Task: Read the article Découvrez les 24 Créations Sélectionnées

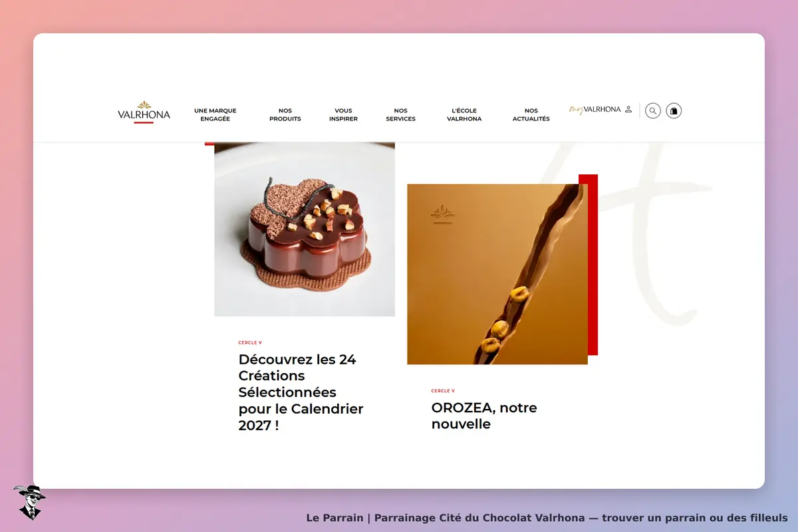Action: point(301,392)
